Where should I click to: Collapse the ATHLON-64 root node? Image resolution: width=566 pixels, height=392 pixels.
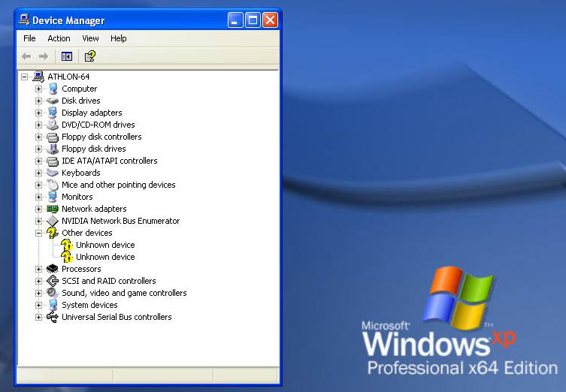[x=25, y=77]
